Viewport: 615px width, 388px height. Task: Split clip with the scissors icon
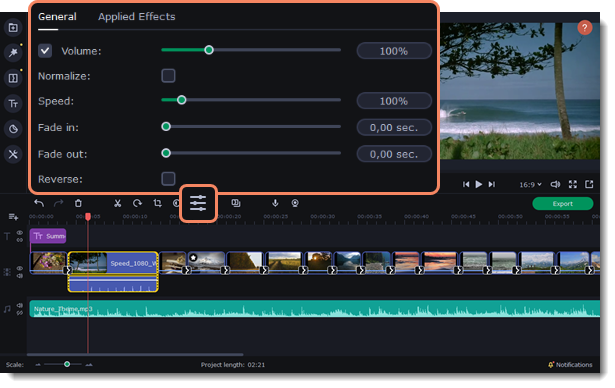(117, 203)
